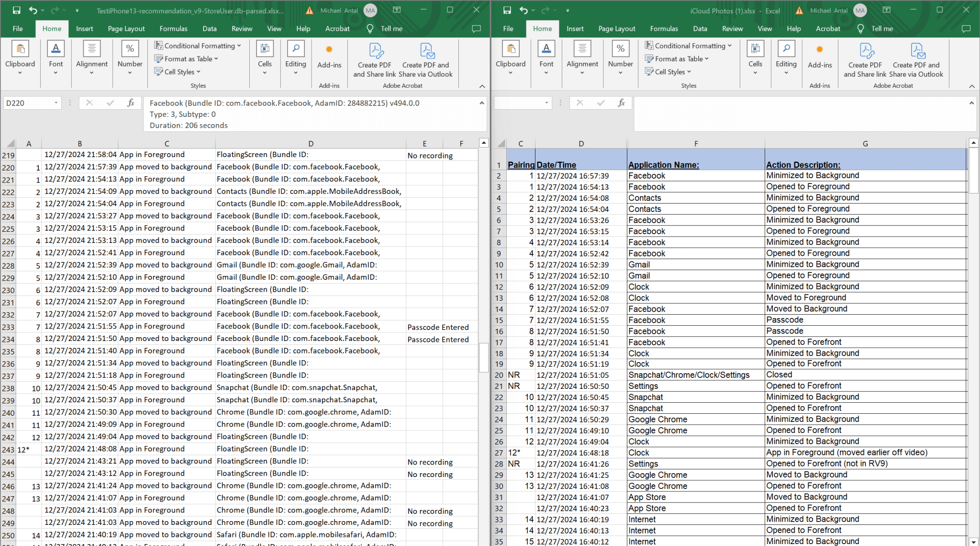Viewport: 980px width, 546px height.
Task: Switch to Page Layout tab in right window
Action: pos(616,29)
